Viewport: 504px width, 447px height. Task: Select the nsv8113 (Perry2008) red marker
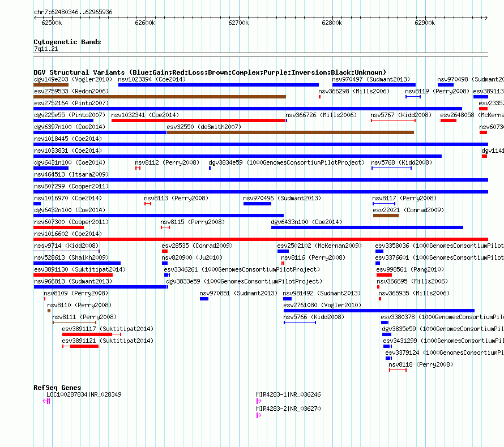[148, 204]
